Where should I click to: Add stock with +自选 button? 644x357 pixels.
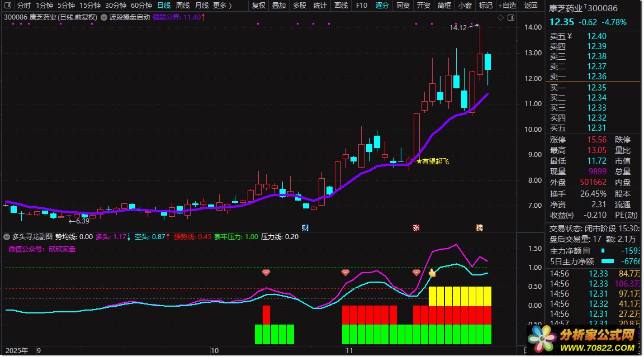click(x=507, y=6)
